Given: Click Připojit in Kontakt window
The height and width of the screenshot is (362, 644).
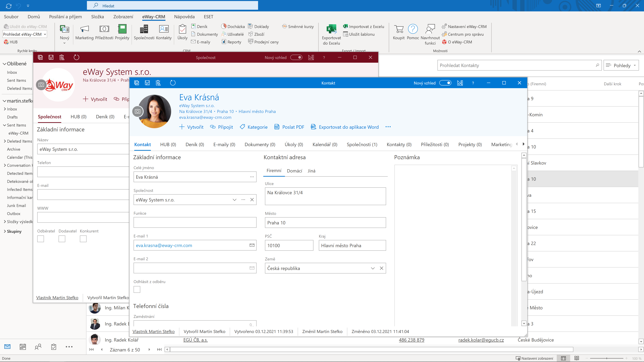Looking at the screenshot, I should pyautogui.click(x=221, y=127).
